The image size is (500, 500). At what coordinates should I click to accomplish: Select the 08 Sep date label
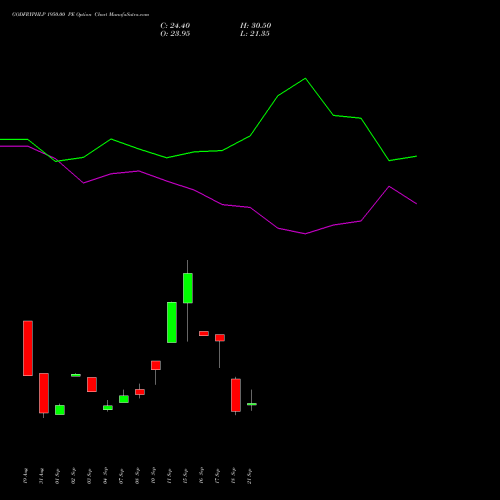pos(138,476)
